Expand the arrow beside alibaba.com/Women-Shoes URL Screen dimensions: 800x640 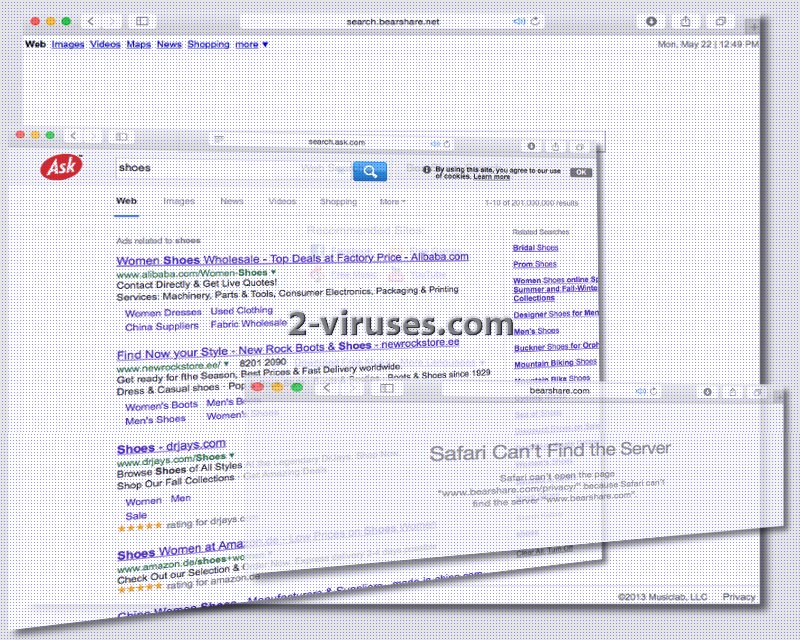coord(274,272)
